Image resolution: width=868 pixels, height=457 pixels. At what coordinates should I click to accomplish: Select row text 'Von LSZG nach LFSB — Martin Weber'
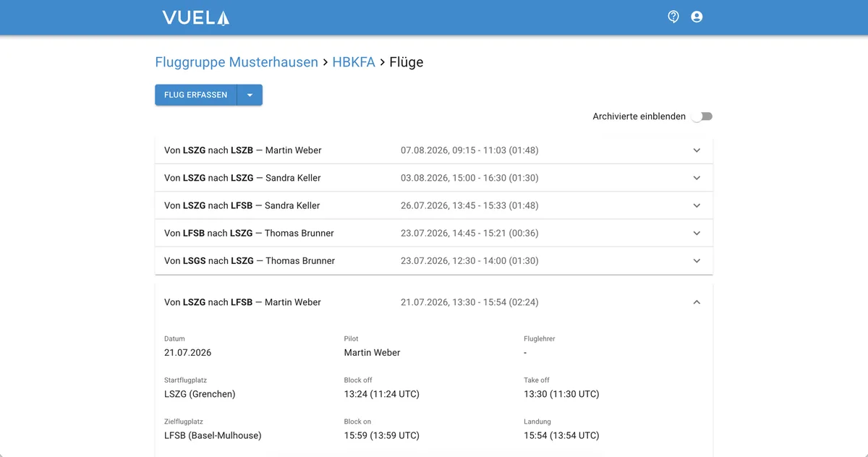(242, 302)
